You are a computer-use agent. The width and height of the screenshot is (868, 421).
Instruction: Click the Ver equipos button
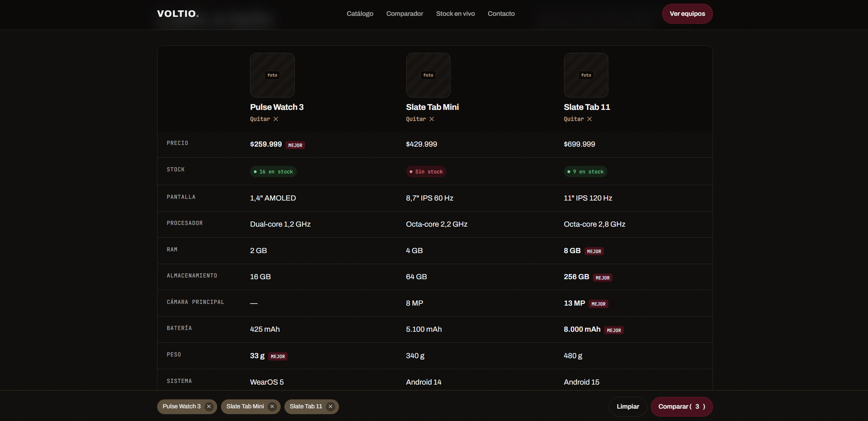coord(687,14)
